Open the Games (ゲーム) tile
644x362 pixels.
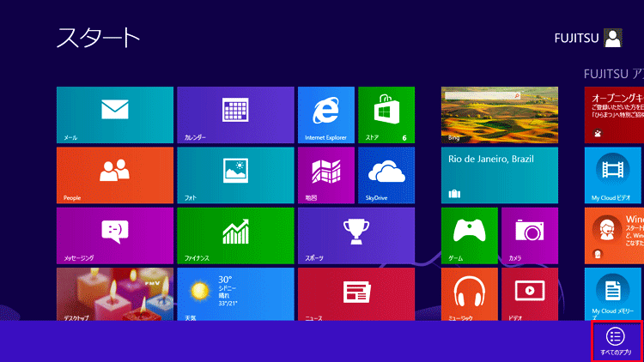tap(470, 236)
